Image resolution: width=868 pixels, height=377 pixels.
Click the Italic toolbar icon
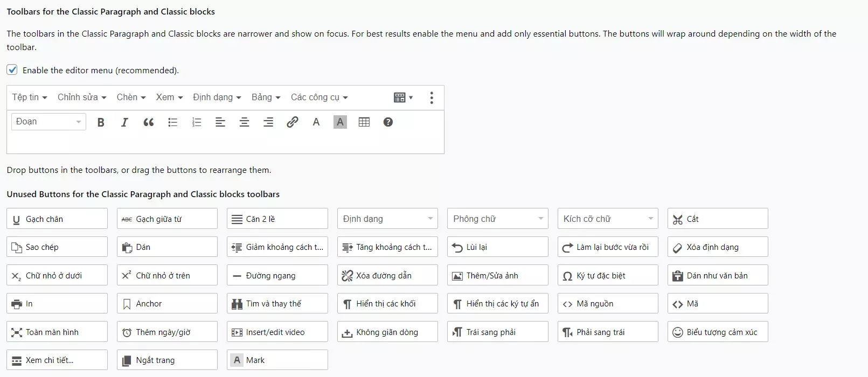[x=124, y=122]
